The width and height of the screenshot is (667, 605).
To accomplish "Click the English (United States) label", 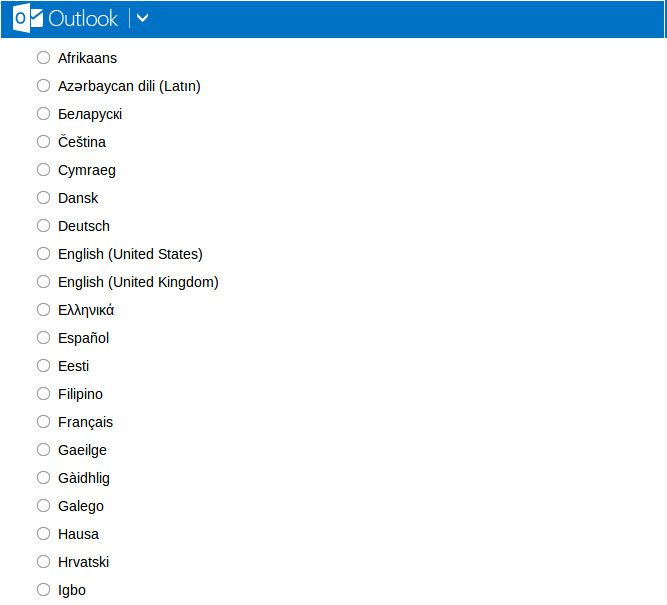I will click(130, 254).
